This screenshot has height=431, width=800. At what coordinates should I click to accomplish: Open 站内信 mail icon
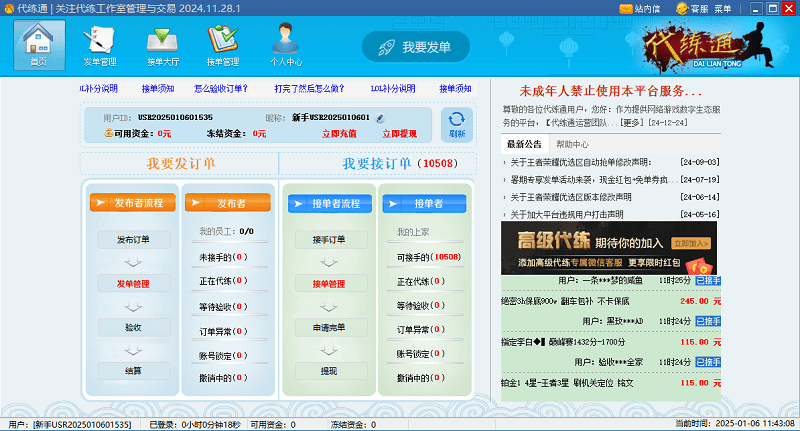click(x=640, y=9)
